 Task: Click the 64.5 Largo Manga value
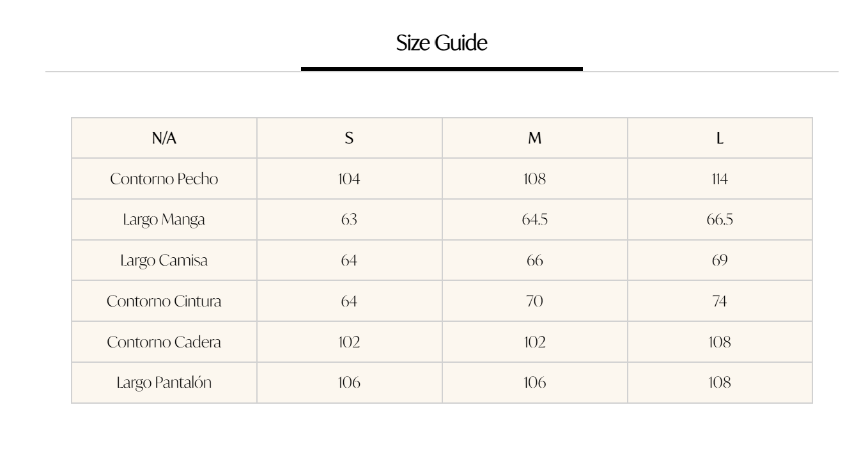(x=534, y=220)
